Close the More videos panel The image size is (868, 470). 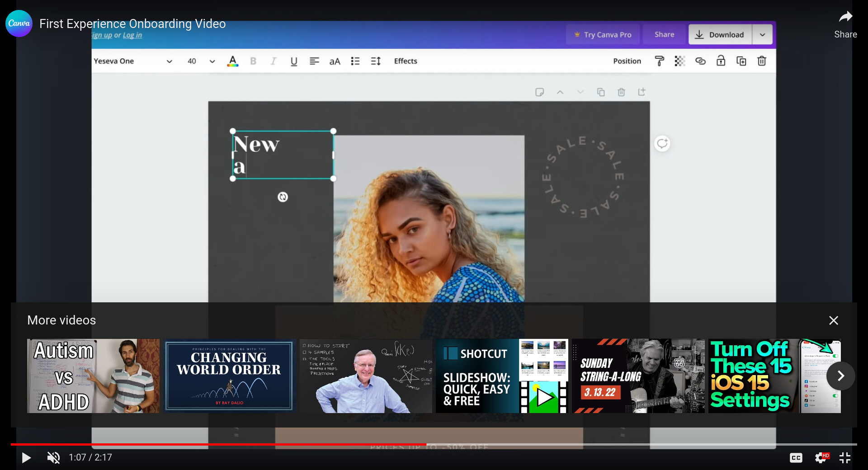click(x=833, y=320)
